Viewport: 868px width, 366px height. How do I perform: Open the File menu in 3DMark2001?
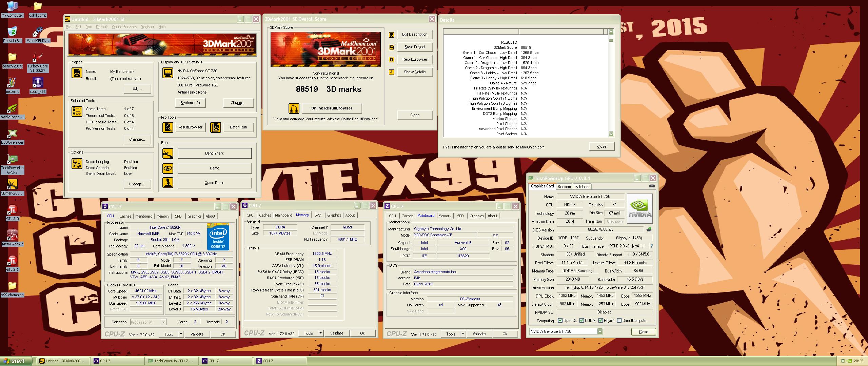[68, 27]
